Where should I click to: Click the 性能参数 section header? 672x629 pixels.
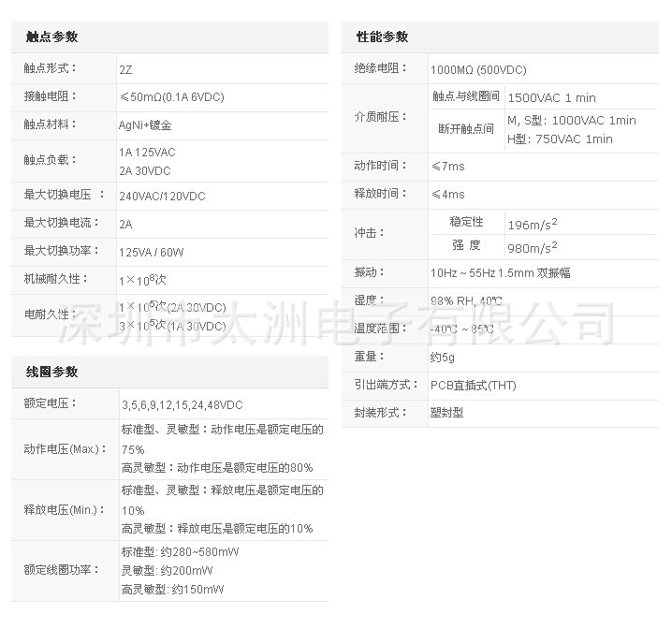(x=382, y=37)
